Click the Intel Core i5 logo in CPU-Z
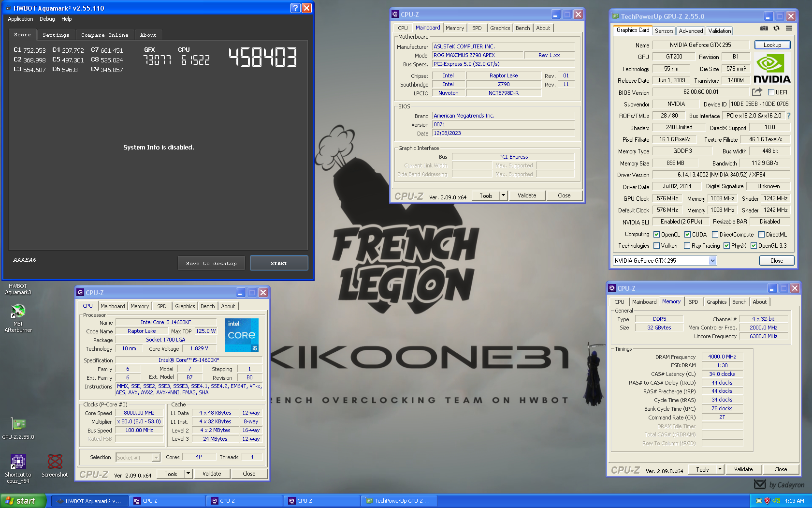The height and width of the screenshot is (508, 812). [242, 335]
